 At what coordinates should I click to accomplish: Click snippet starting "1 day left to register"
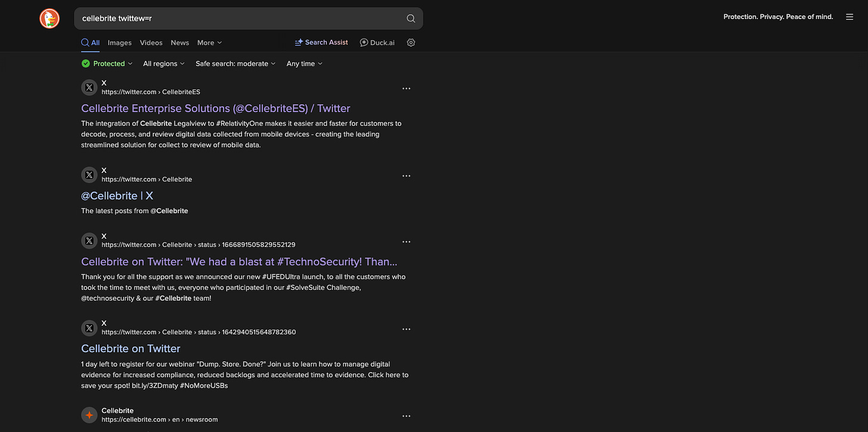[x=245, y=375]
